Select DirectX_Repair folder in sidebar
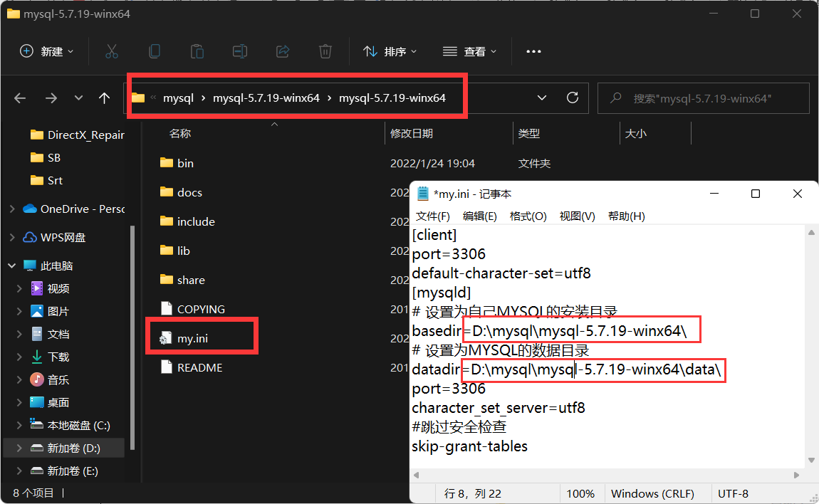 [x=78, y=135]
